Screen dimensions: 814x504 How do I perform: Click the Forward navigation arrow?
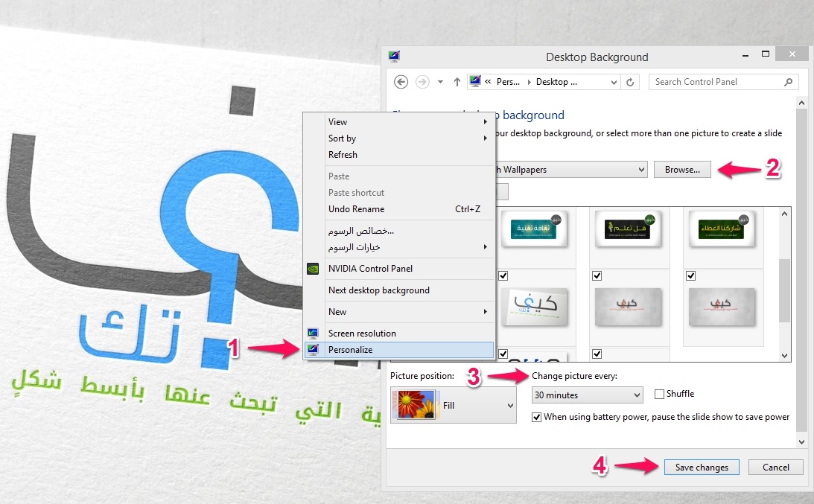pos(422,82)
